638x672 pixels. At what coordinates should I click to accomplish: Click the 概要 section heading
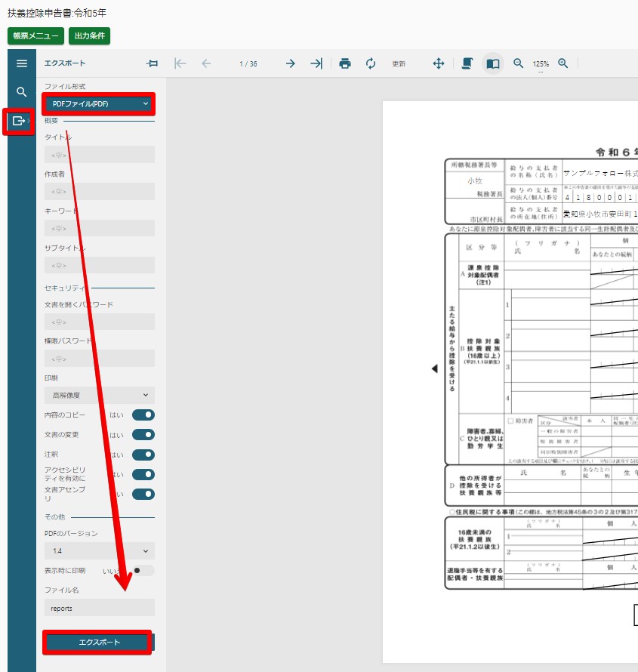51,121
